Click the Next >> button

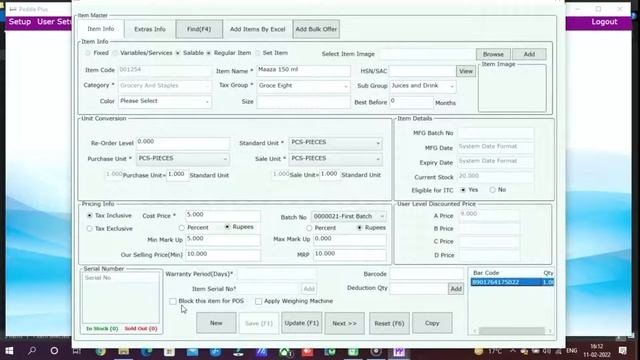point(344,323)
